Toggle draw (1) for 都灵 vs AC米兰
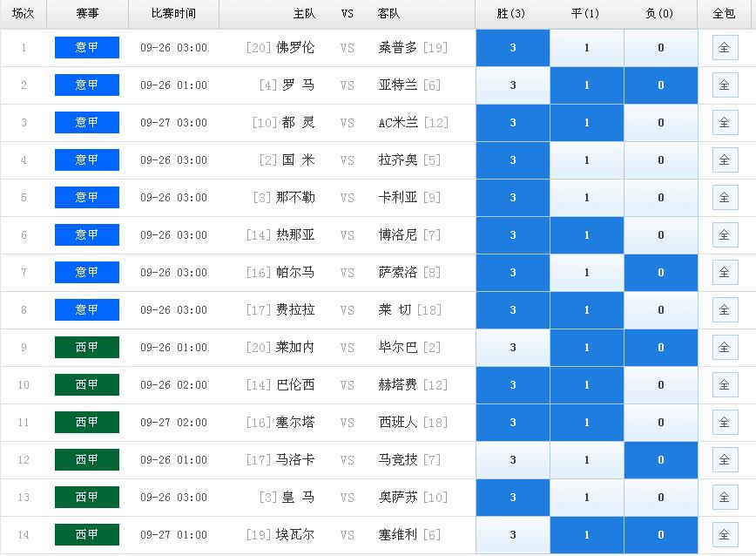 point(587,123)
